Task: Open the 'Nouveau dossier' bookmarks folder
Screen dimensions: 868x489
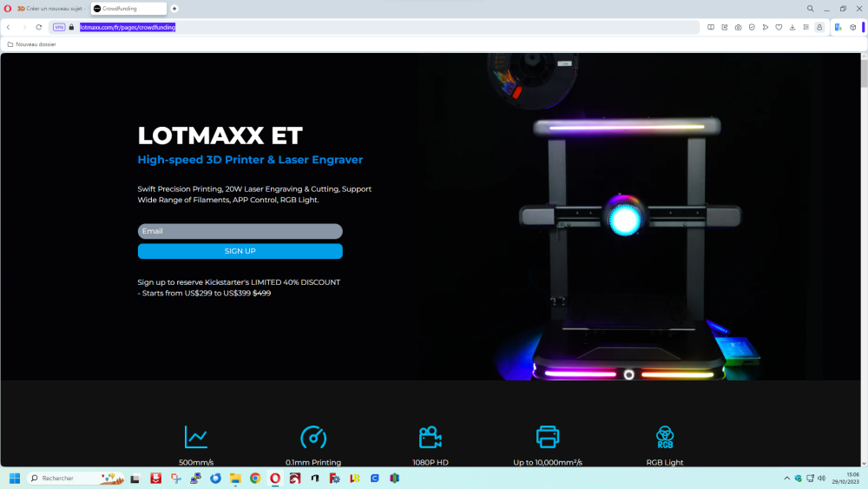Action: pos(31,44)
